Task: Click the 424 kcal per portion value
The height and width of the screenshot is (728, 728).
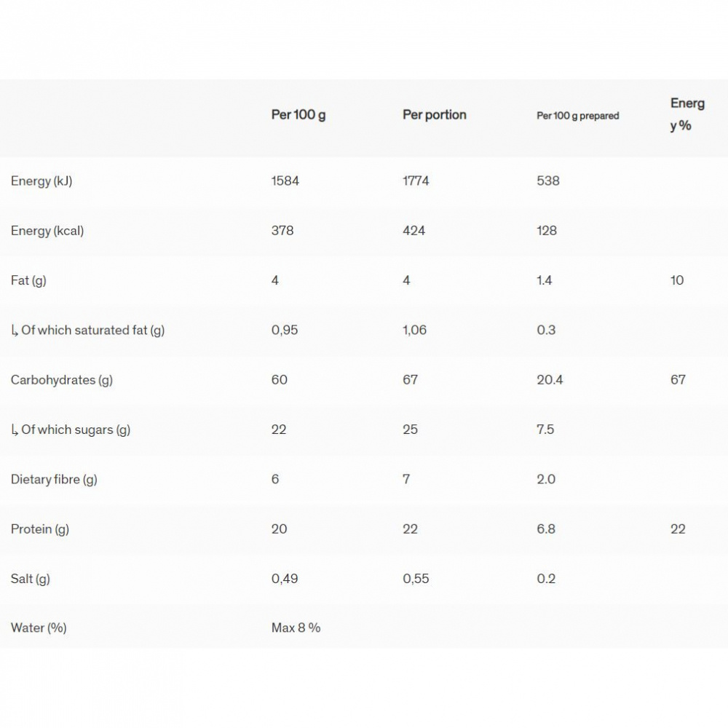Action: tap(414, 231)
